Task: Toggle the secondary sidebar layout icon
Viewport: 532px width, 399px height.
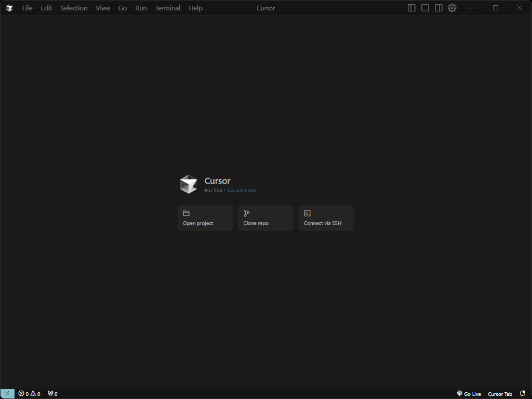Action: 438,8
